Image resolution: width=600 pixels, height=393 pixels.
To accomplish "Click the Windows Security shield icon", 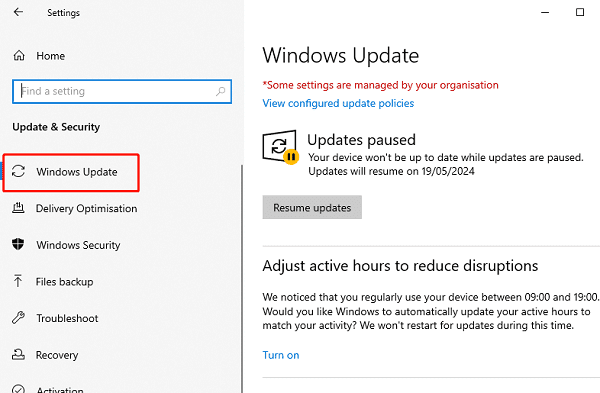I will 18,244.
